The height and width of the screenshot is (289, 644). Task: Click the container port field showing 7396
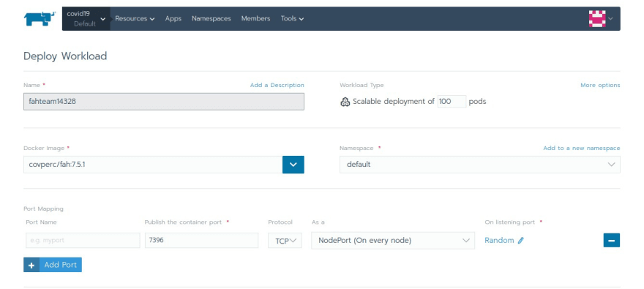201,241
